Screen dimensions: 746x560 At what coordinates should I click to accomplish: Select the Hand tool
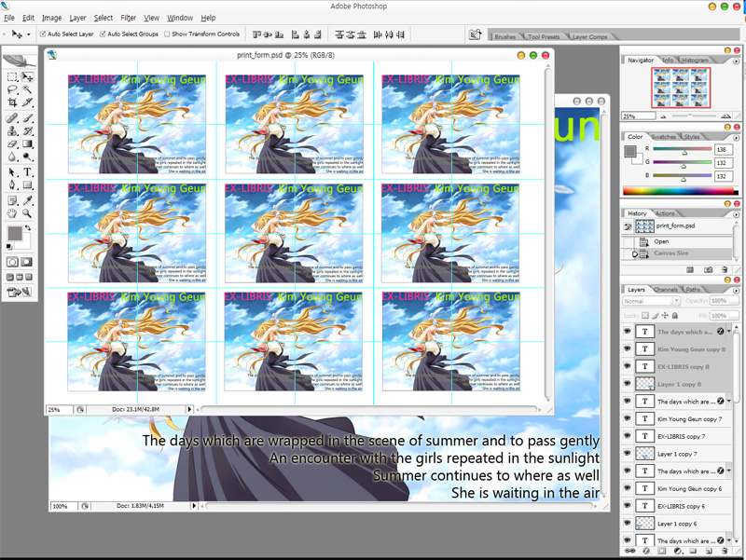(x=12, y=213)
